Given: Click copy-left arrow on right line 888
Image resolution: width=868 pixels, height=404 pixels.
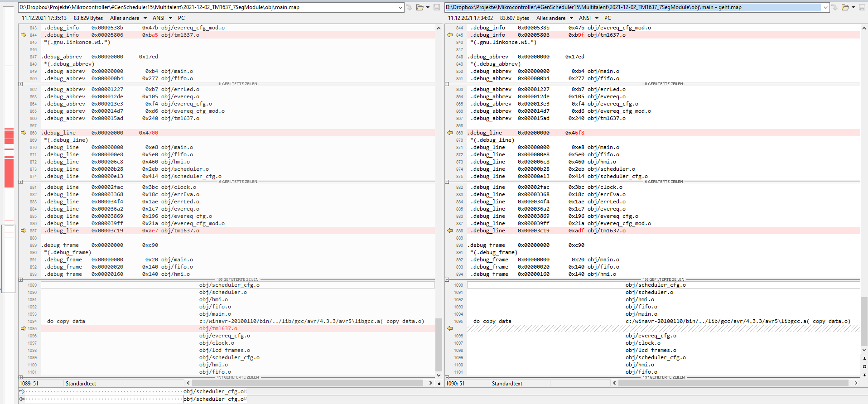Looking at the screenshot, I should [450, 231].
